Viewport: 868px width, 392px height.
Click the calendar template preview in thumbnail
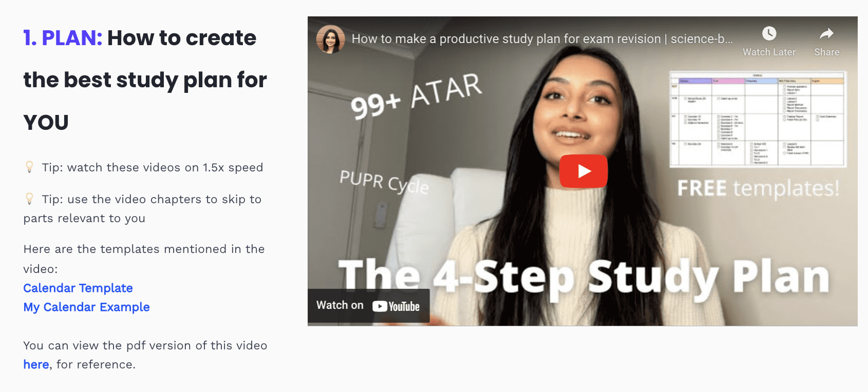[x=758, y=119]
